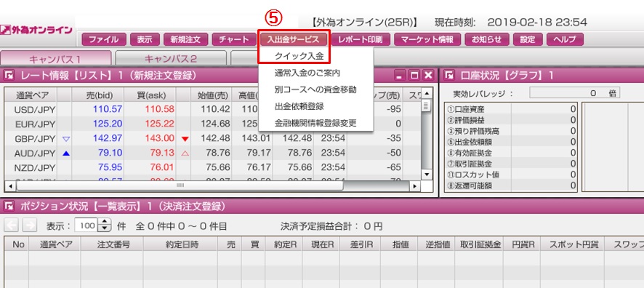Click the 表示 count input field
Viewport: 644px width, 288px height.
87,225
